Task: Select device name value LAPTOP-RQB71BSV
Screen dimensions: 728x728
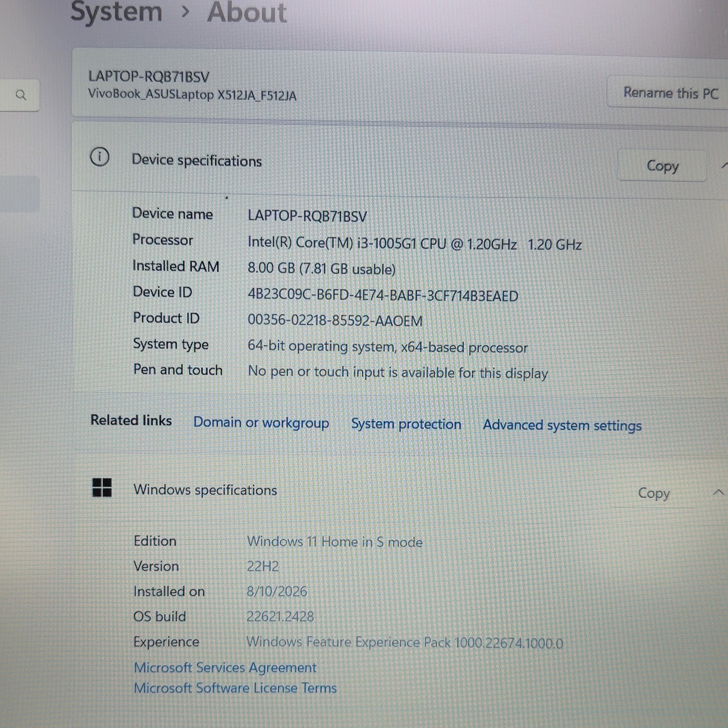Action: point(307,216)
